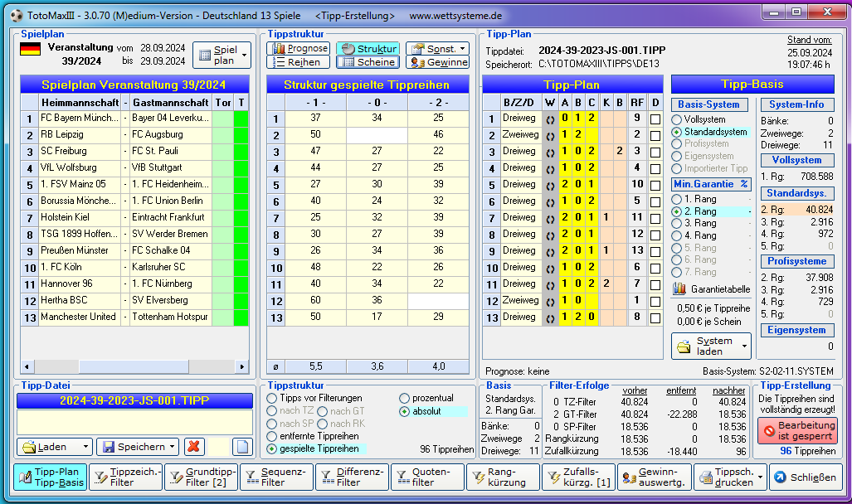
Task: Click the System-Info header button
Action: [x=796, y=104]
